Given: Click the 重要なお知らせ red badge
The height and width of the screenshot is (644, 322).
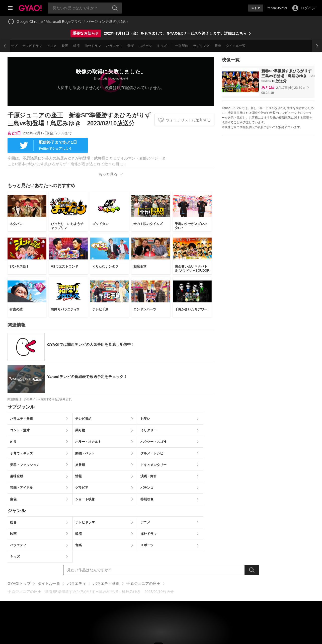Looking at the screenshot, I should click(x=86, y=33).
